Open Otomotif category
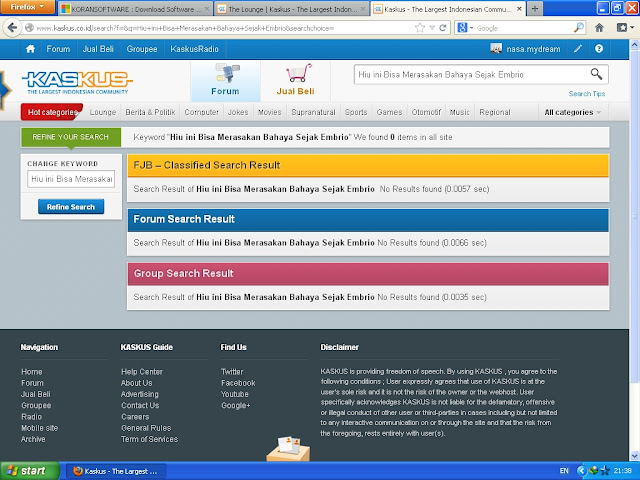Image resolution: width=640 pixels, height=480 pixels. (x=426, y=112)
